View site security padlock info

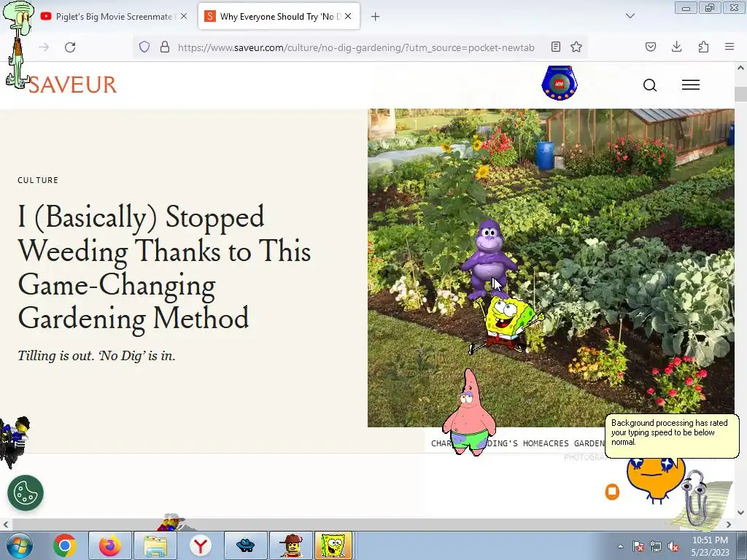165,47
